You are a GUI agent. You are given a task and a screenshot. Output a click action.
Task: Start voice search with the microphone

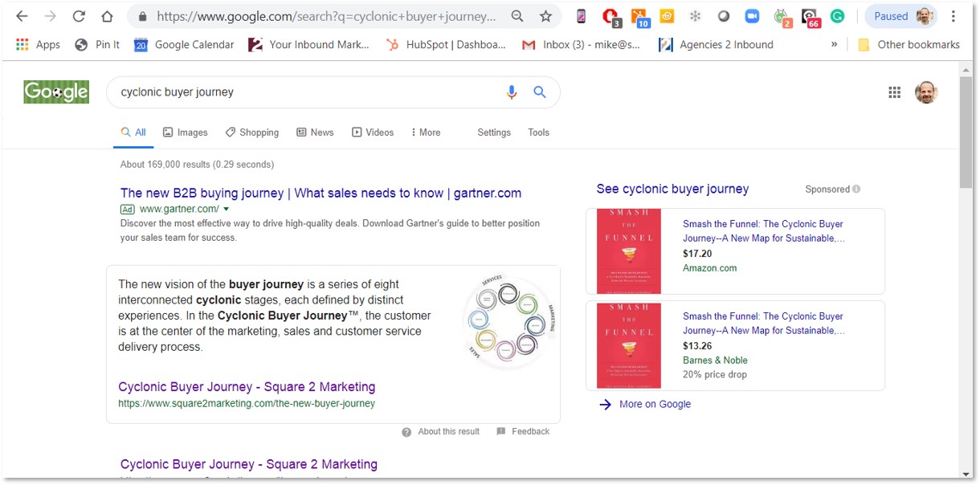point(512,92)
